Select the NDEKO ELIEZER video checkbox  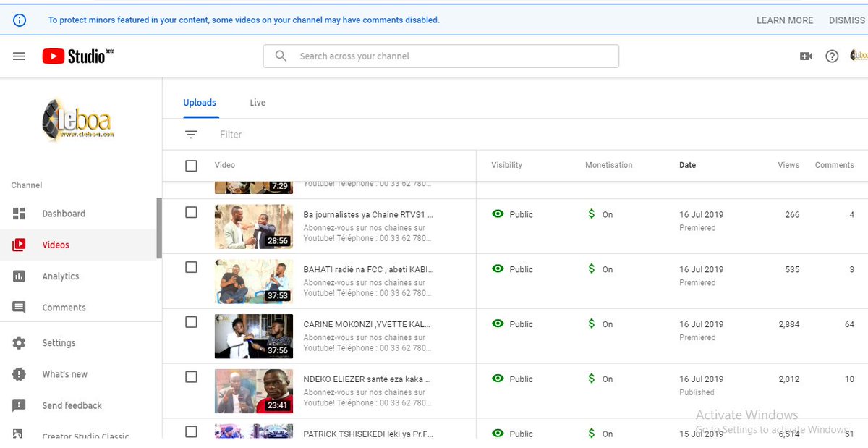[x=191, y=377]
